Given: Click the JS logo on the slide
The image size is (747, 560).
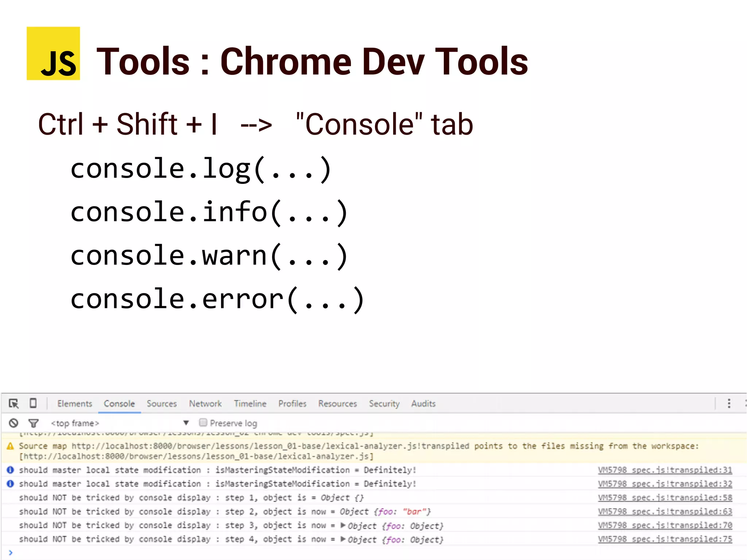Looking at the screenshot, I should point(53,53).
